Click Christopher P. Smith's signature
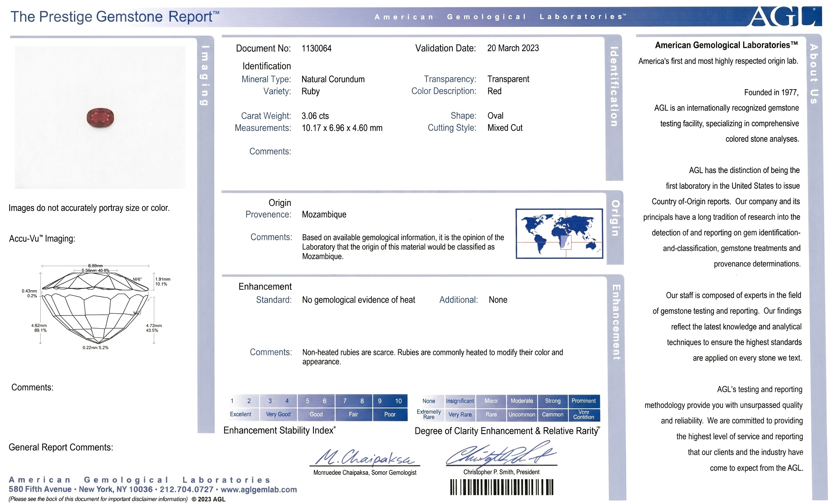 (x=501, y=455)
